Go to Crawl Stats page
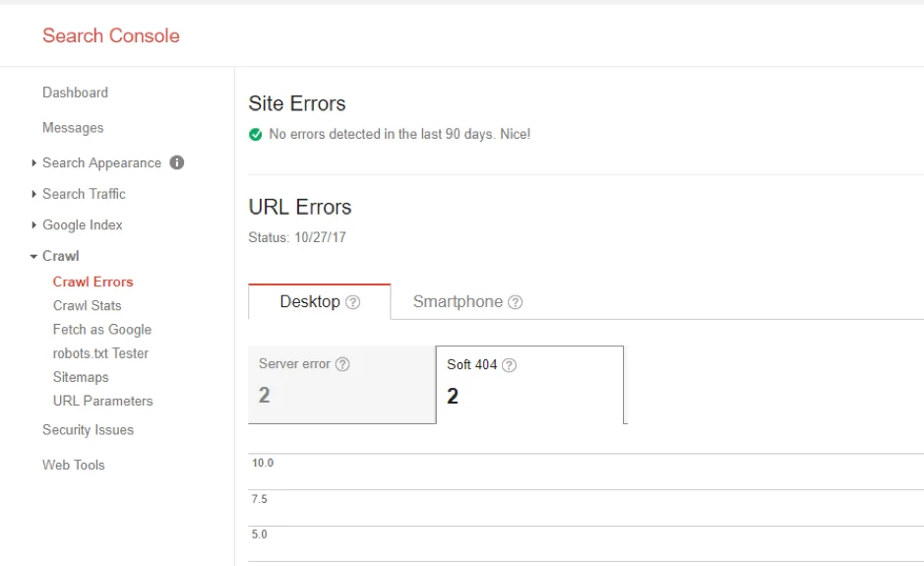 88,305
